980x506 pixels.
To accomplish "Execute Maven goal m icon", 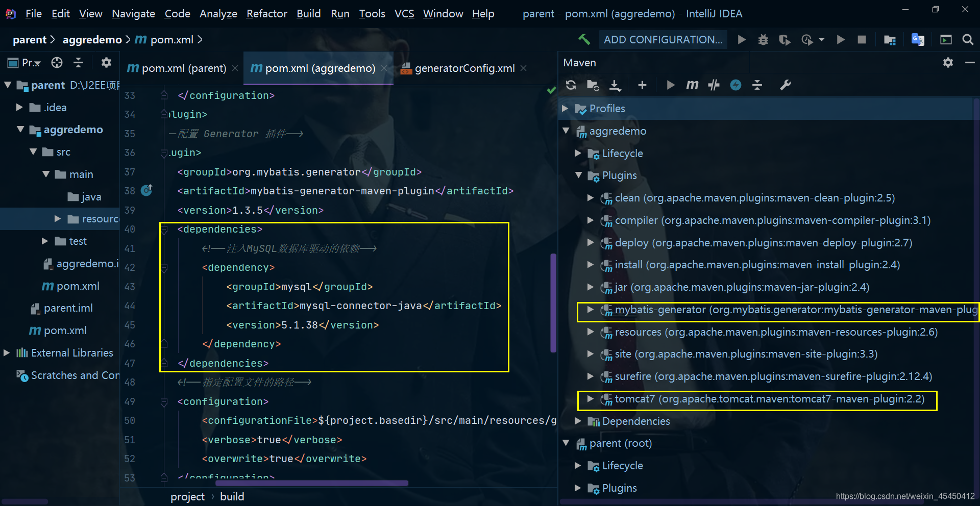I will [692, 85].
